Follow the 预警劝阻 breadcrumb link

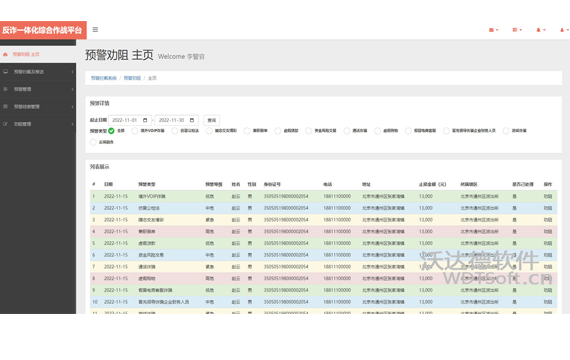coord(132,78)
